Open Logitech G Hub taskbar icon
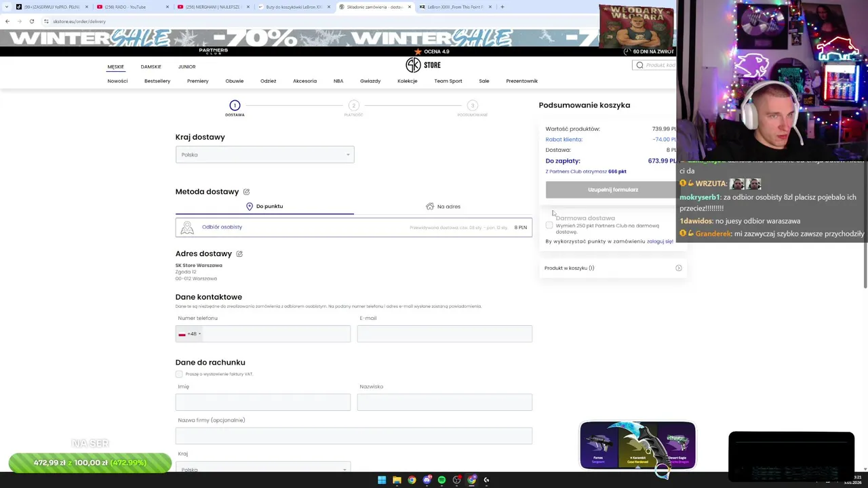This screenshot has height=488, width=868. click(x=486, y=480)
